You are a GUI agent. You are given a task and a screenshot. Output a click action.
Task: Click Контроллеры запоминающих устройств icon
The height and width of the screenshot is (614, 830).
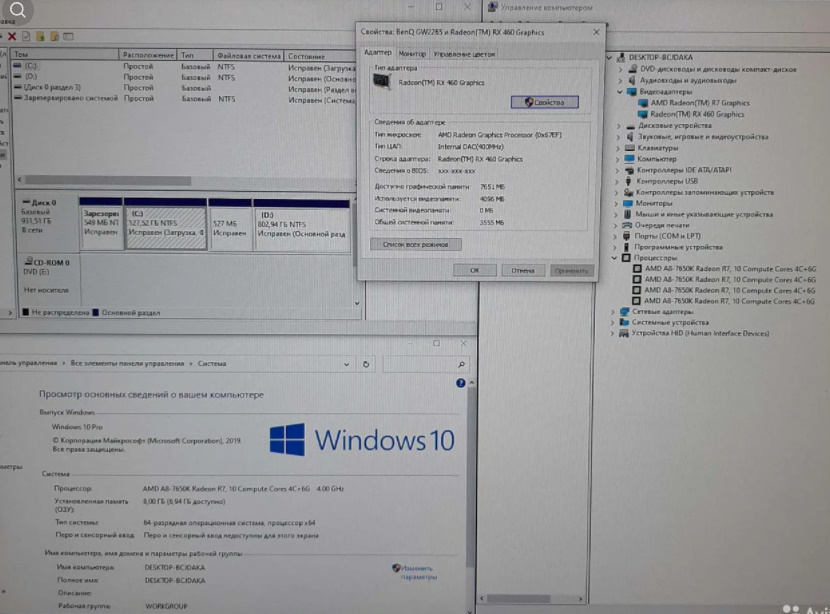point(628,192)
